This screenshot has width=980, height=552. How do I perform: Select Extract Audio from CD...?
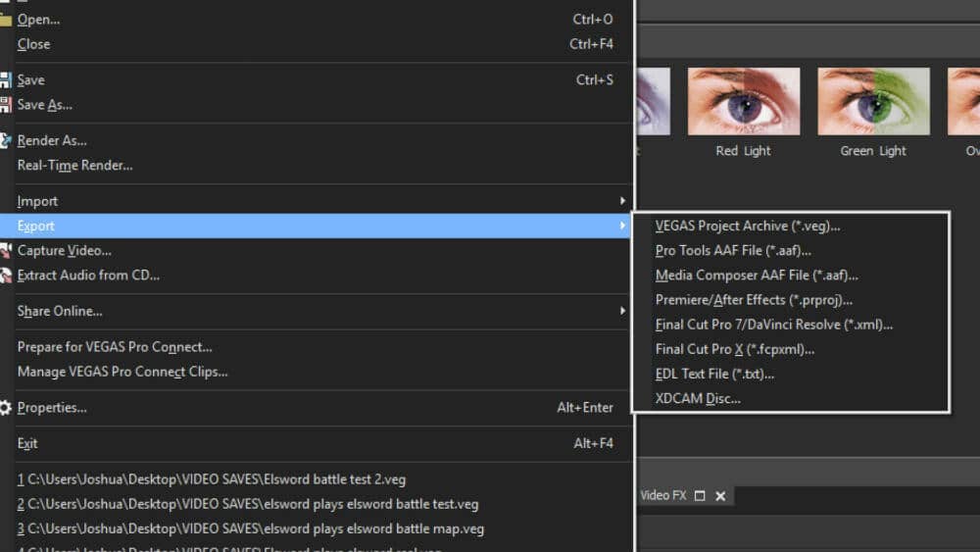point(315,276)
